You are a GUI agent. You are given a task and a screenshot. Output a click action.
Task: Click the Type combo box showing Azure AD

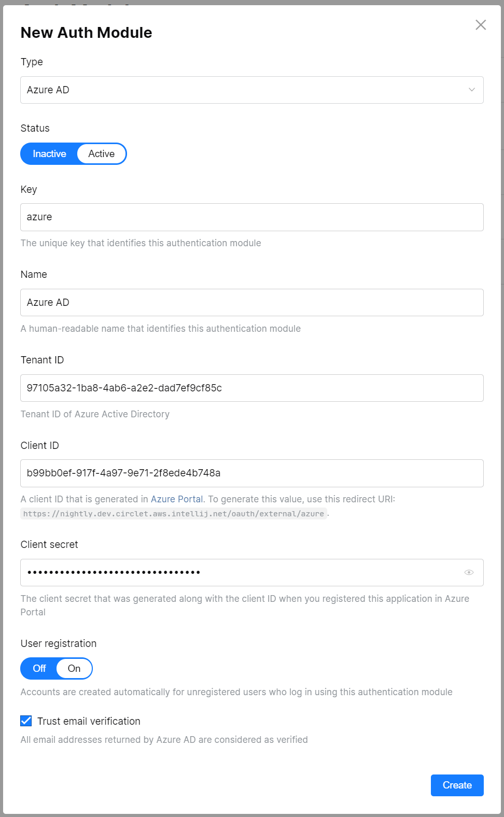pyautogui.click(x=251, y=90)
